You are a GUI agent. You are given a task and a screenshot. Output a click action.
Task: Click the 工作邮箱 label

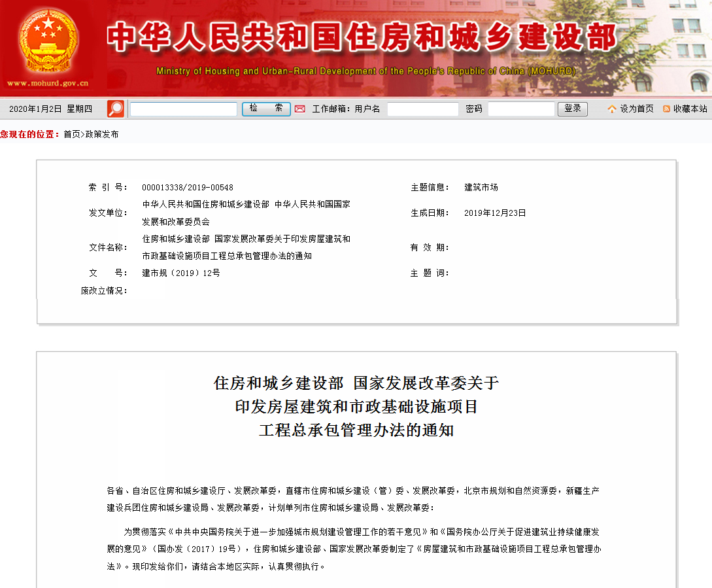click(331, 109)
